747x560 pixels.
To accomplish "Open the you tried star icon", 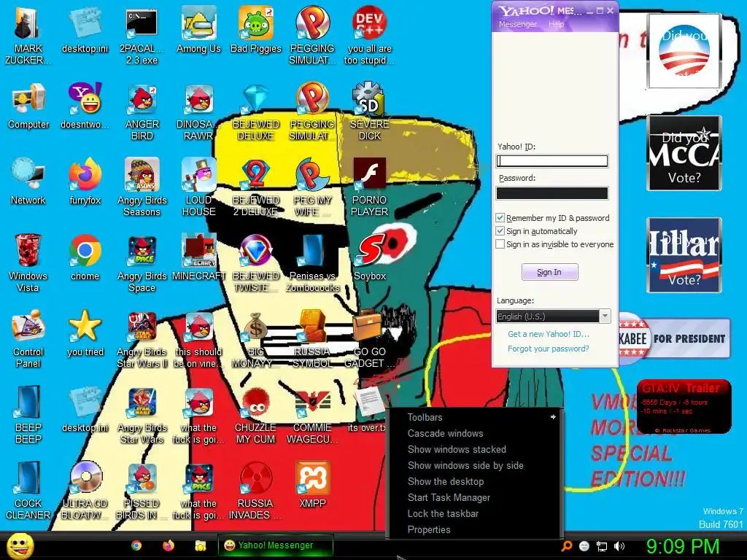I will coord(85,333).
